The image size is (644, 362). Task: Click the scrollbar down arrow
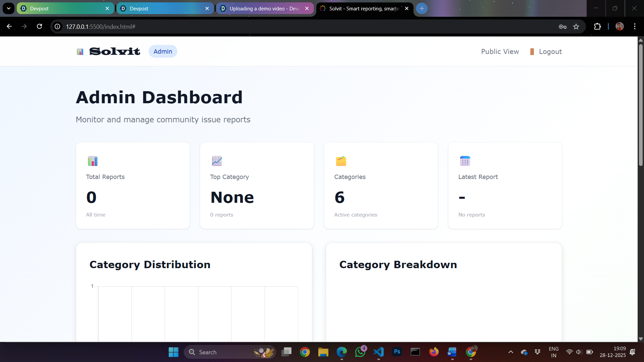point(641,339)
